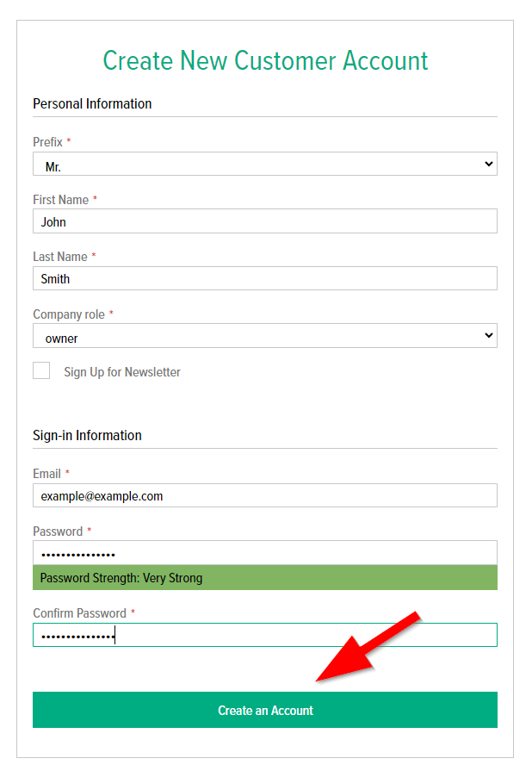Tick the Sign Up for Newsletter checkbox
This screenshot has height=777, width=532.
tap(41, 371)
